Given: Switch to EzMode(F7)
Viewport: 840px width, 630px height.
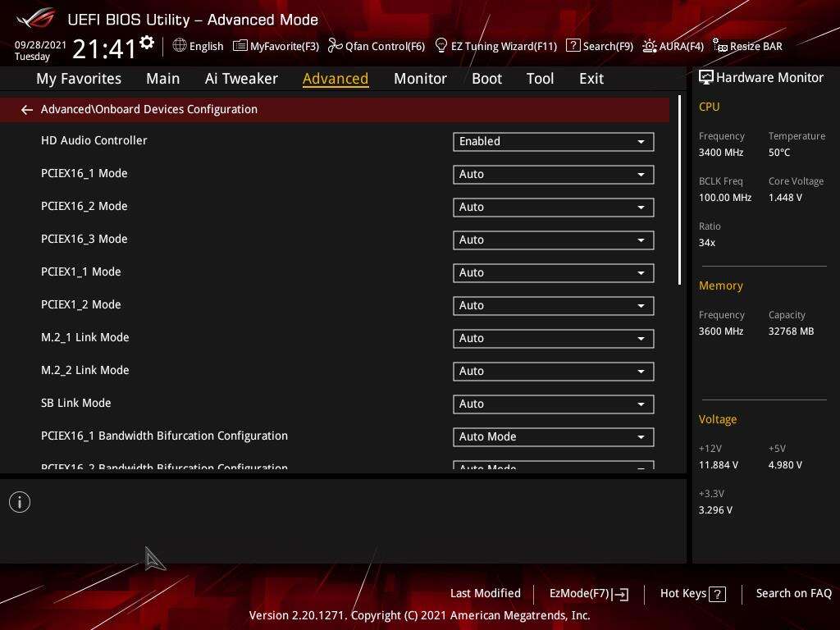Looking at the screenshot, I should 588,593.
